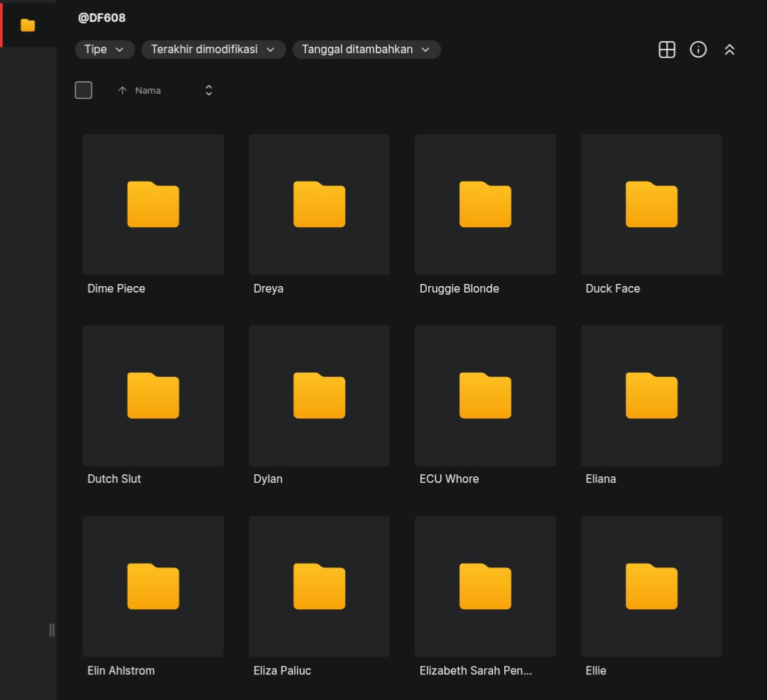
Task: Change sort field with up-down chevrons
Action: [209, 90]
